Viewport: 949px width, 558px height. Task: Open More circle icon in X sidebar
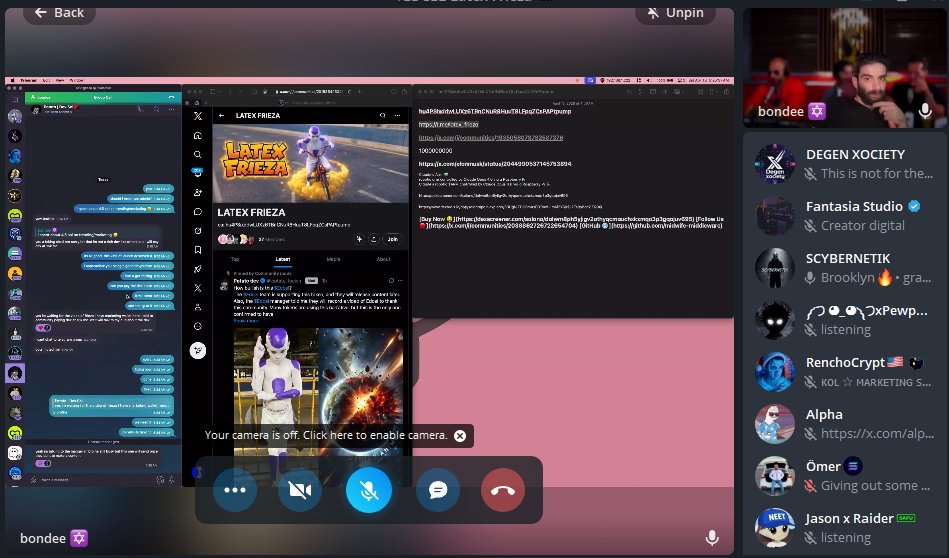(198, 326)
